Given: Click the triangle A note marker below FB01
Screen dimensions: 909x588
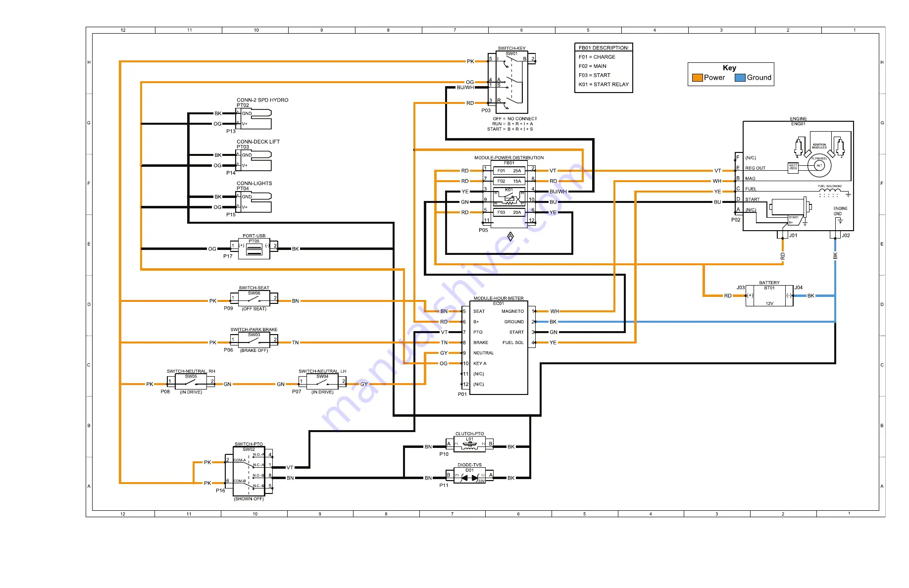Looking at the screenshot, I should [x=510, y=236].
